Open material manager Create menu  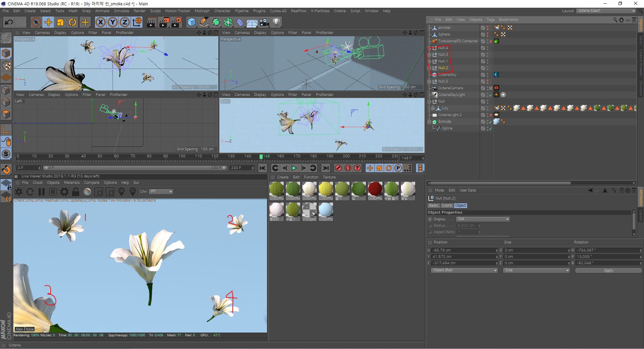coord(282,177)
